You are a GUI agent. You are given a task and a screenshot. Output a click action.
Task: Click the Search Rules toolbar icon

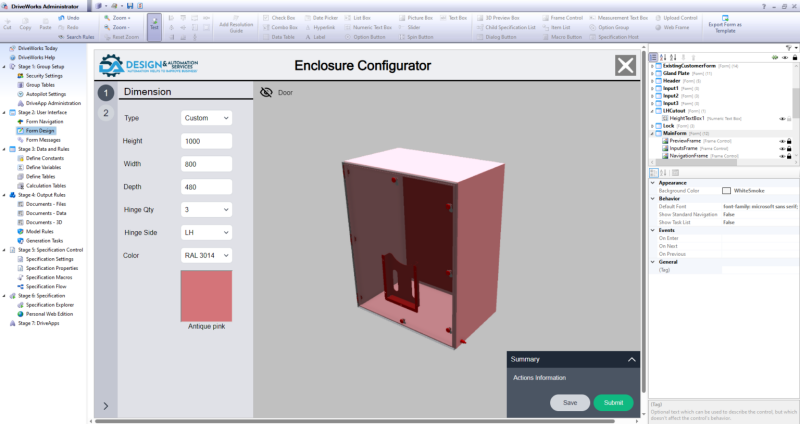61,37
